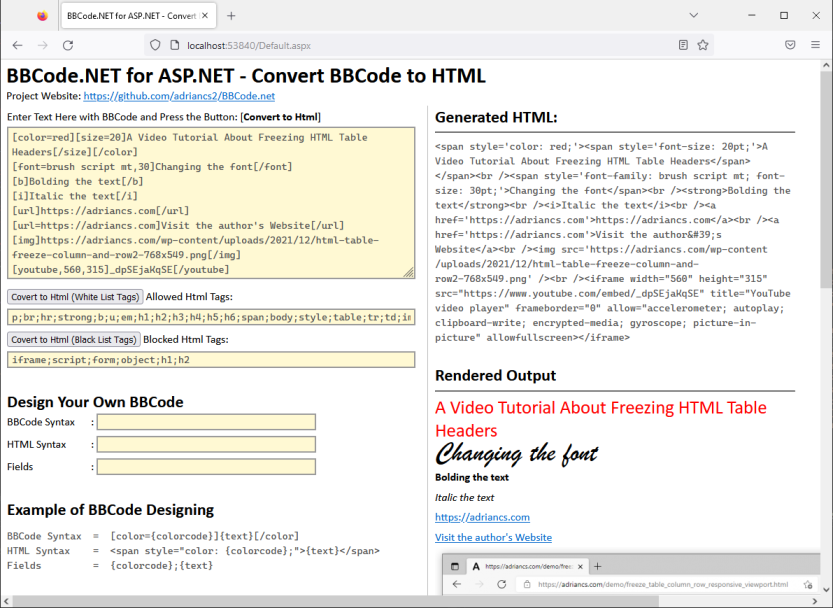Click the red Video Tutorial headline

[601, 419]
